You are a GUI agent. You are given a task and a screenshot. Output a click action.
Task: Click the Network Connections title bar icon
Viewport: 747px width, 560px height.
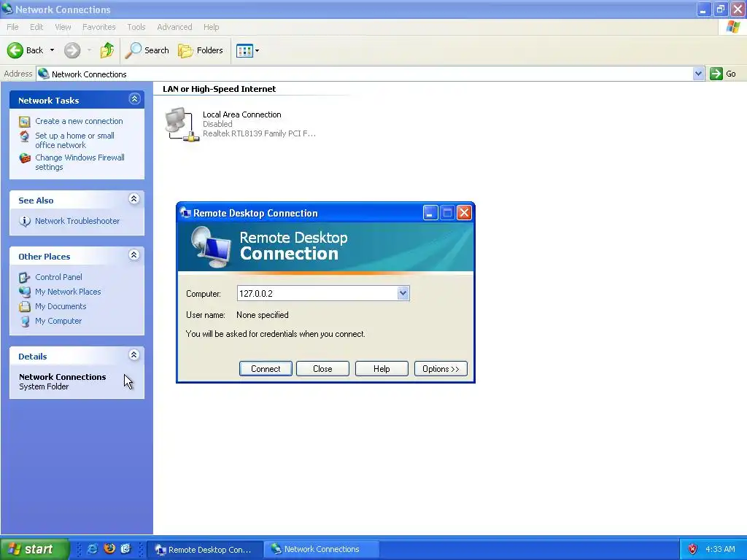point(7,9)
